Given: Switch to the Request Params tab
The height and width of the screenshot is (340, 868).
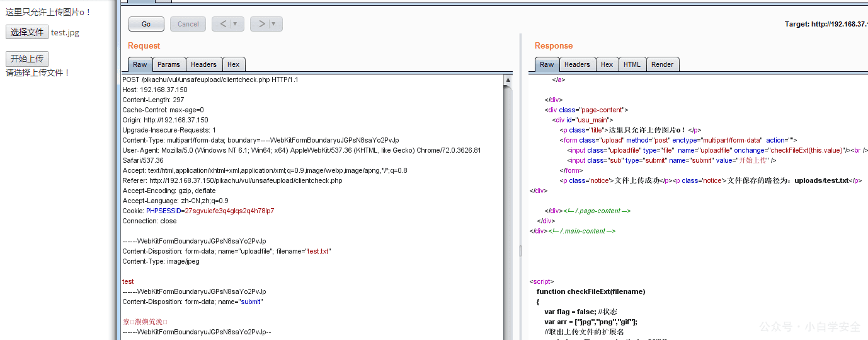Looking at the screenshot, I should tap(169, 64).
